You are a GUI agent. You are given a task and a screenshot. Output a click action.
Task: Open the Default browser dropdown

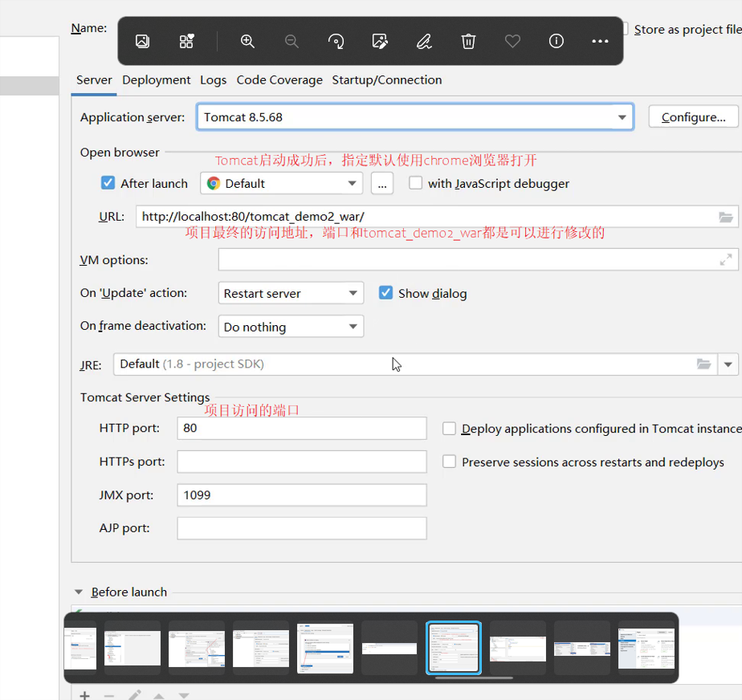click(x=282, y=184)
